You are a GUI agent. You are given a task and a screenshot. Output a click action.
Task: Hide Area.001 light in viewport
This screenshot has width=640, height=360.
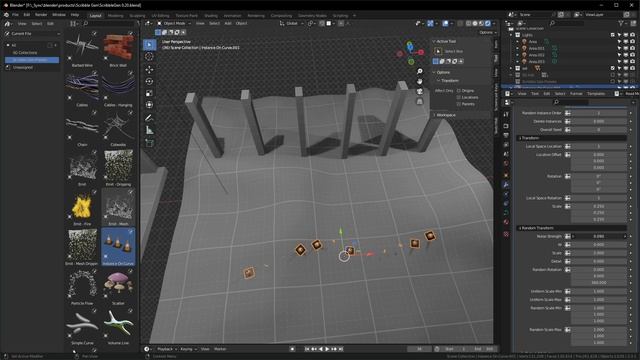(626, 49)
